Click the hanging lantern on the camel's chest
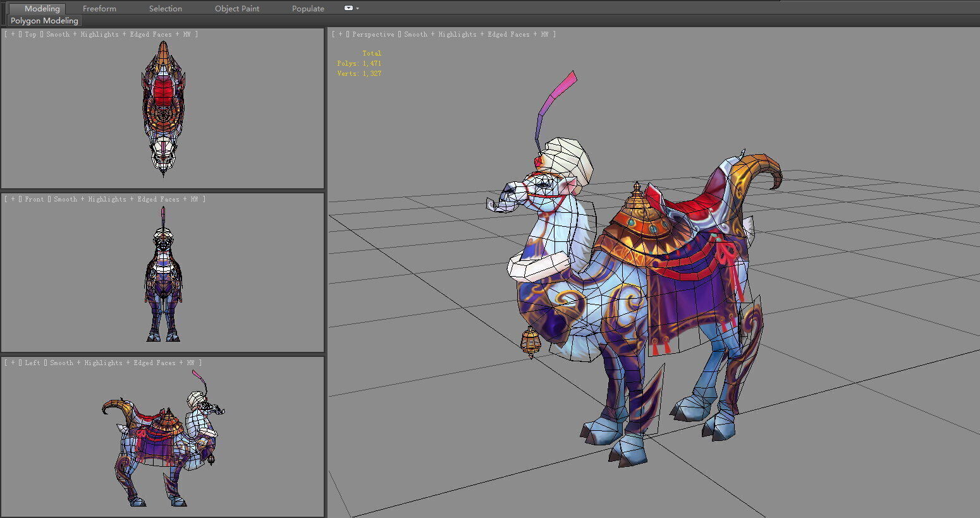 pos(530,342)
